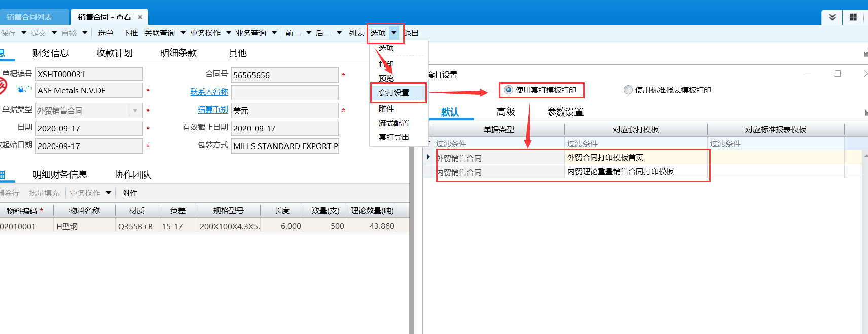Choose 流式配置 from the options menu
Viewport: 868px width, 334px height.
click(394, 123)
